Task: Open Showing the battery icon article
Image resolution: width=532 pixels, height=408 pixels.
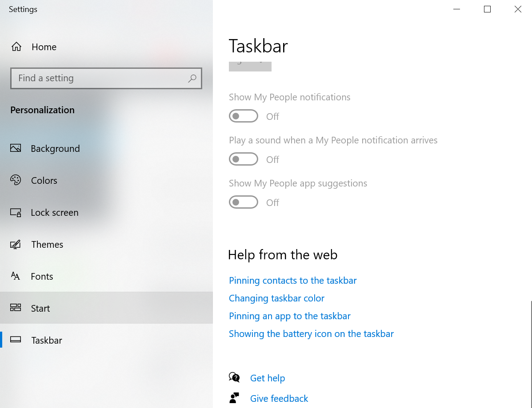Action: coord(311,333)
